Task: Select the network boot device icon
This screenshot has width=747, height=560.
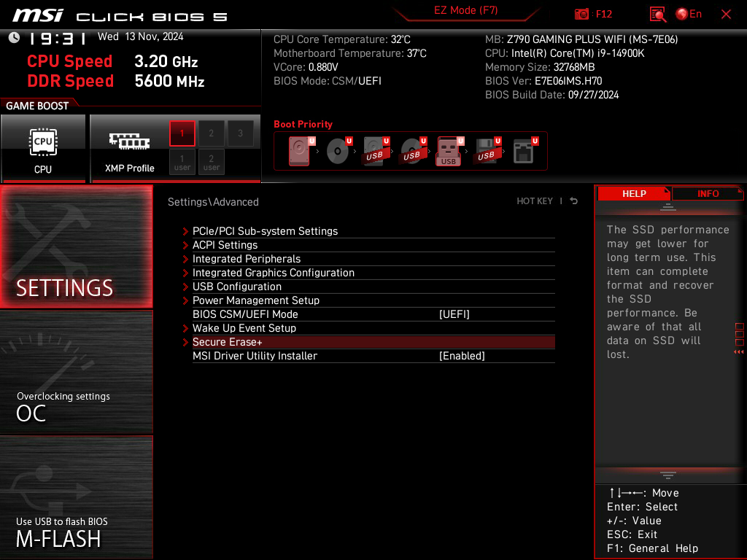Action: click(525, 151)
